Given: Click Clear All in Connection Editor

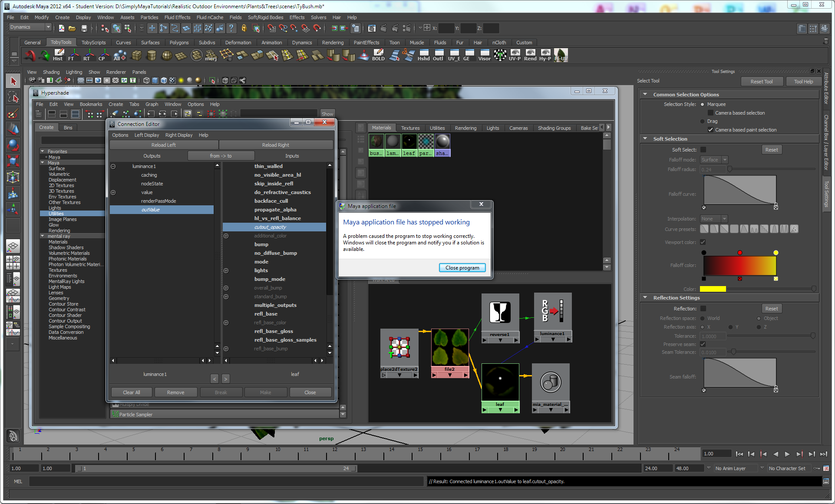Looking at the screenshot, I should [x=132, y=392].
